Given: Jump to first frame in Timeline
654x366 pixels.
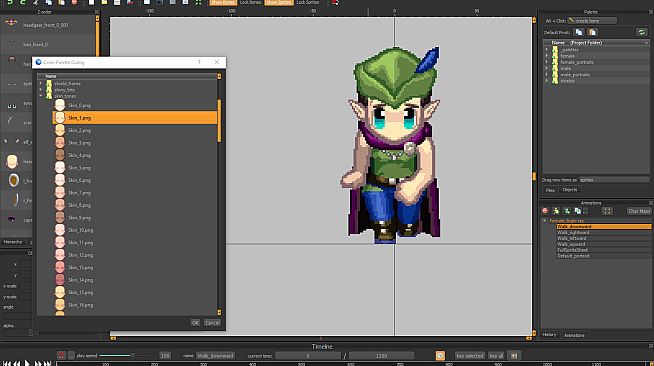Looking at the screenshot, I should click(6, 363).
